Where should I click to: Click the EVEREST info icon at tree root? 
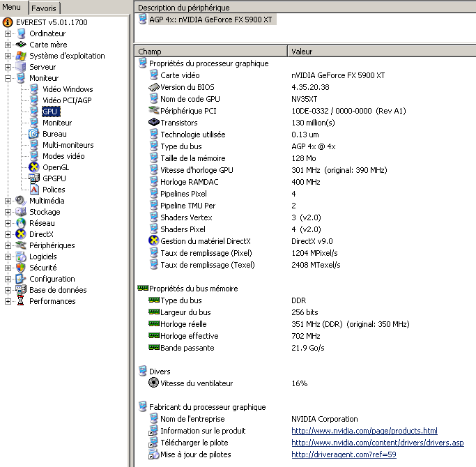click(8, 22)
